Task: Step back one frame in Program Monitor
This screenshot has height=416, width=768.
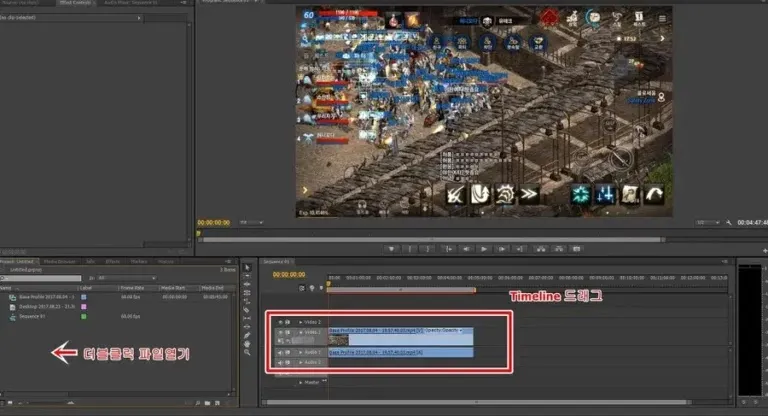Action: coord(466,249)
